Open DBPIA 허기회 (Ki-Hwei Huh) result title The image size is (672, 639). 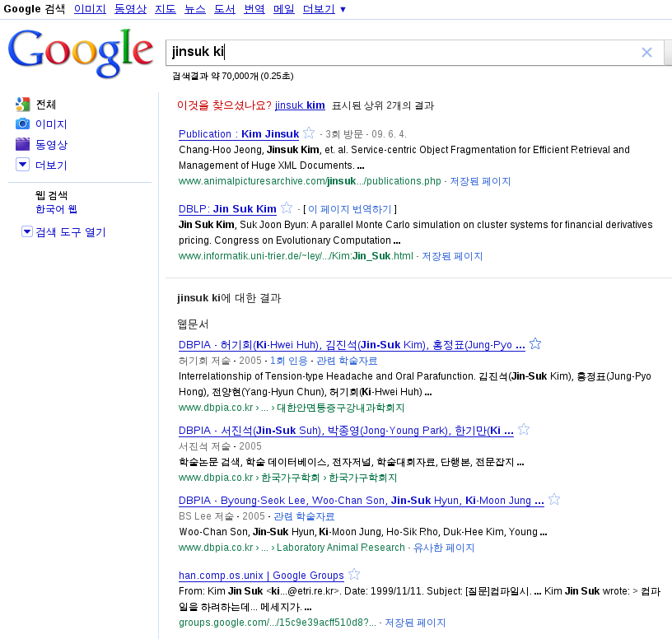point(352,345)
